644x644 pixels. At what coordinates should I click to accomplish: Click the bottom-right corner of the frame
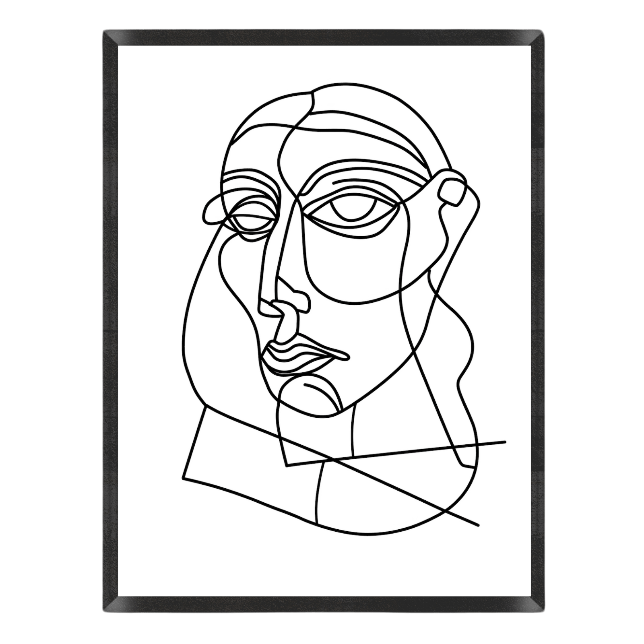539,606
